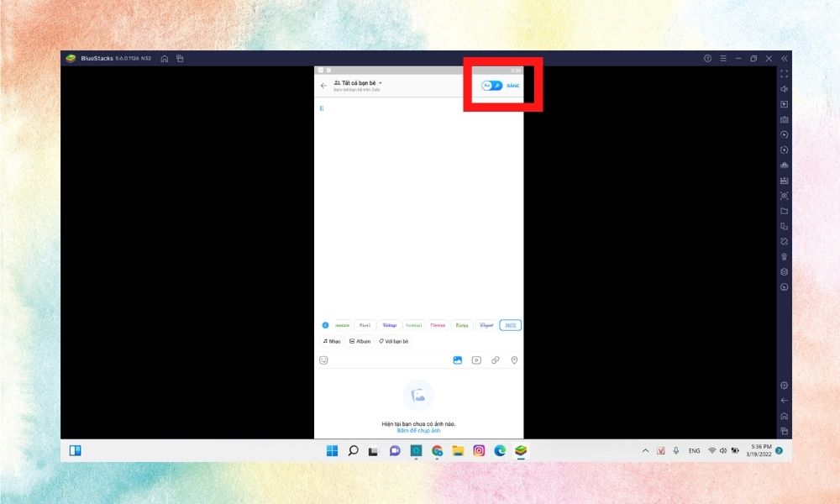The height and width of the screenshot is (504, 840).
Task: Choose the Nhạc music option
Action: click(x=332, y=341)
